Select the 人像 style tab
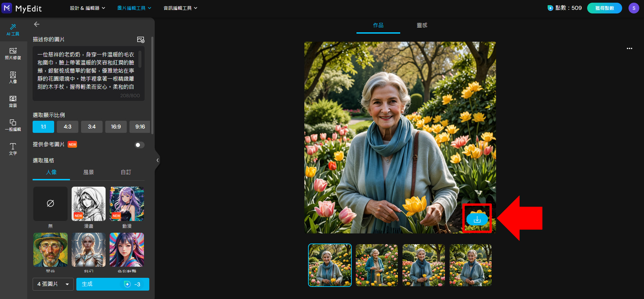 point(51,173)
